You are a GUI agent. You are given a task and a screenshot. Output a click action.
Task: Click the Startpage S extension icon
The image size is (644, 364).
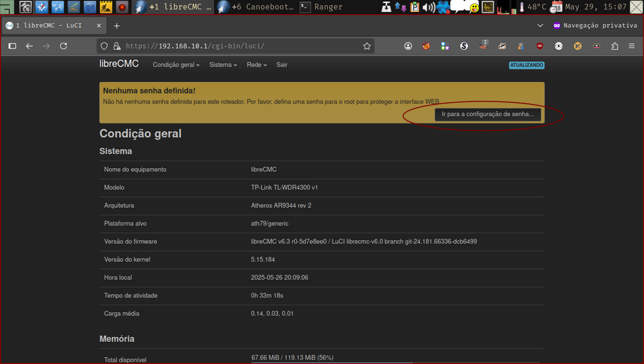coord(464,46)
